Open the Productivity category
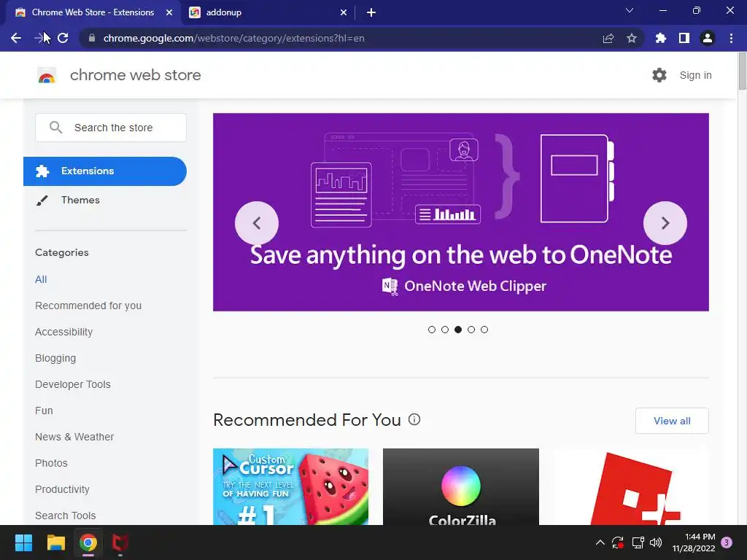This screenshot has height=560, width=747. (x=63, y=489)
